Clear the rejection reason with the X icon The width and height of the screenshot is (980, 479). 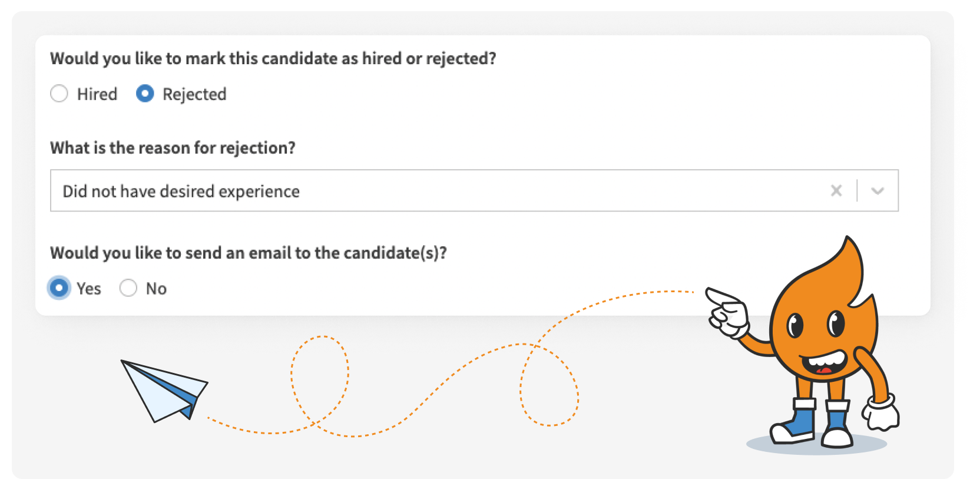[x=836, y=190]
